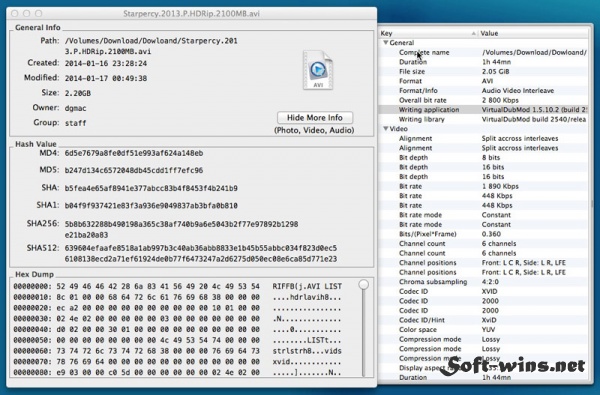
Task: Click the Audio Video Interleave value
Action: tap(518, 90)
